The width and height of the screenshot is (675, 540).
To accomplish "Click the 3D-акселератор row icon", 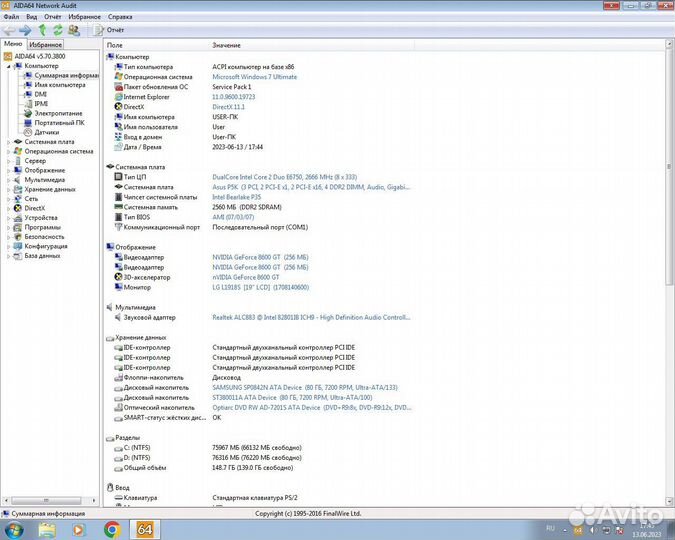I will 118,277.
